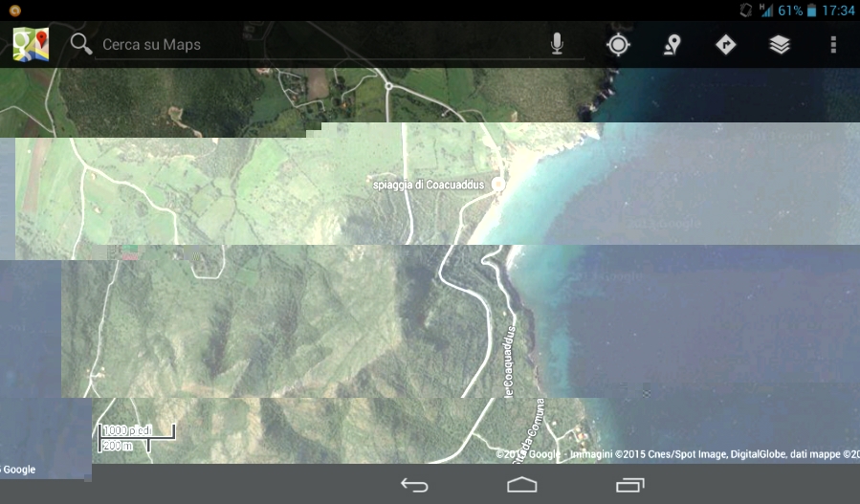
Task: Tap the notification icon in status bar
Action: (x=14, y=10)
